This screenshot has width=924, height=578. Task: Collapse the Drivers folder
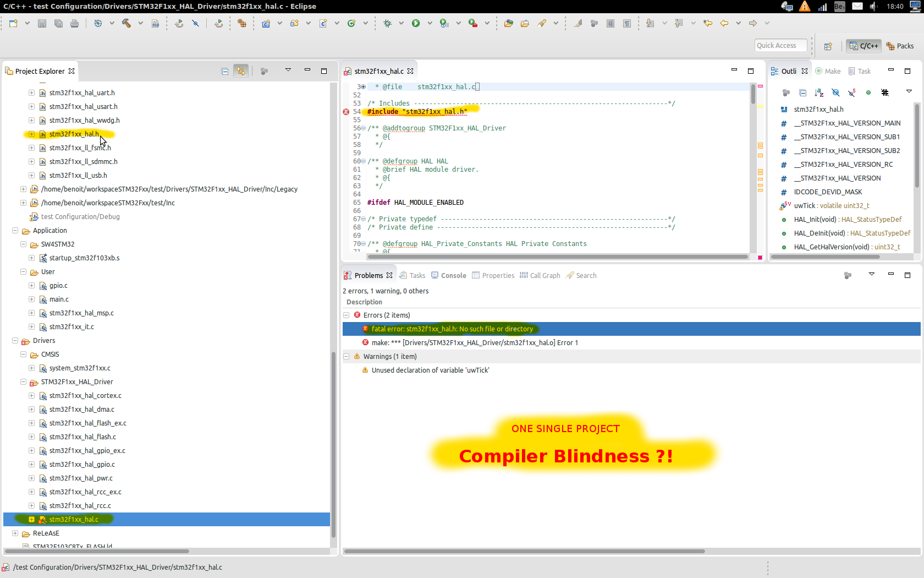click(15, 341)
